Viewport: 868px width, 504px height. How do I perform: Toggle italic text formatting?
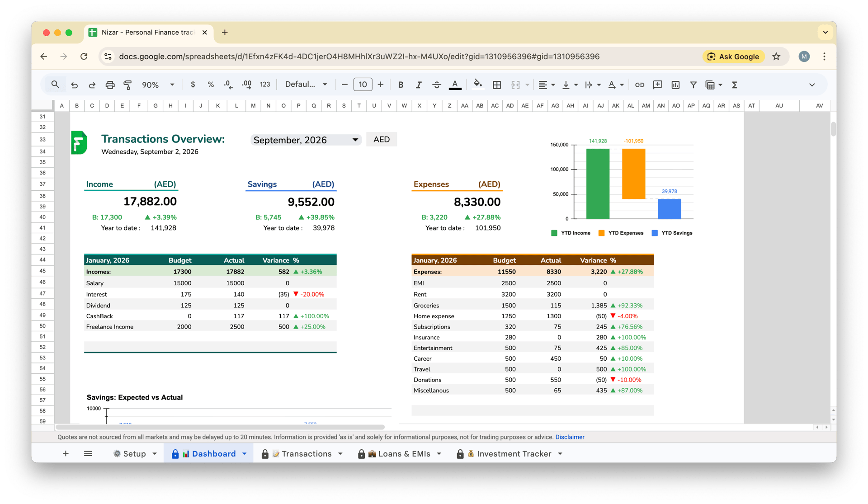pos(419,85)
